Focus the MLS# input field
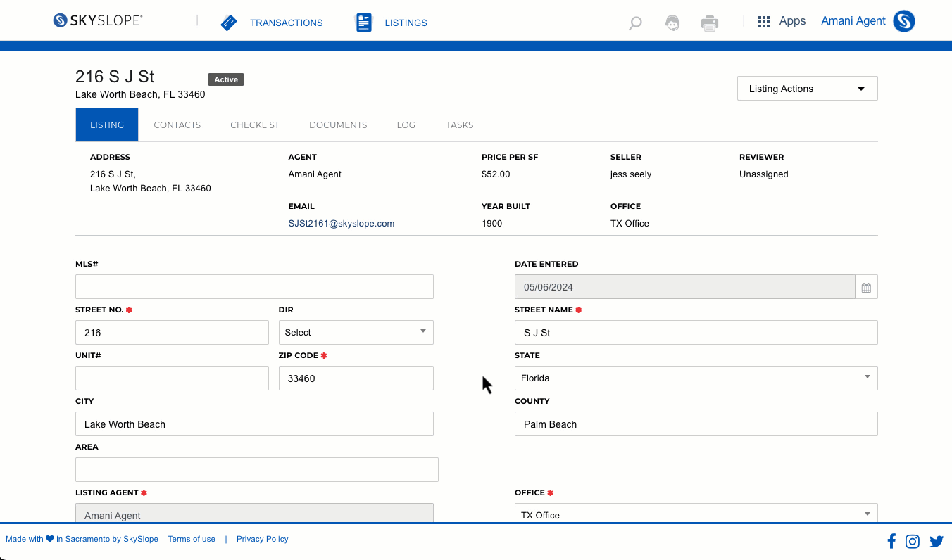 254,287
